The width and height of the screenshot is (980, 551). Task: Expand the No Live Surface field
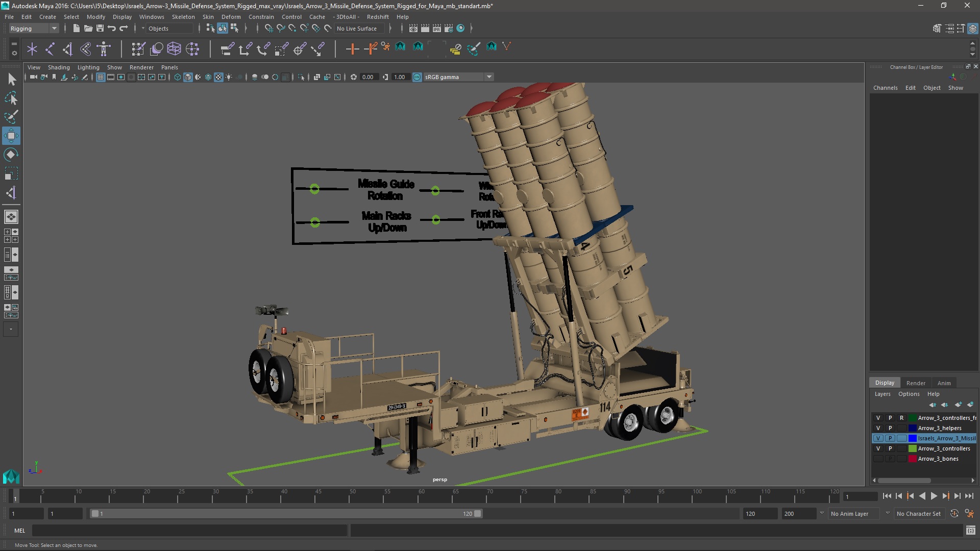tap(359, 29)
